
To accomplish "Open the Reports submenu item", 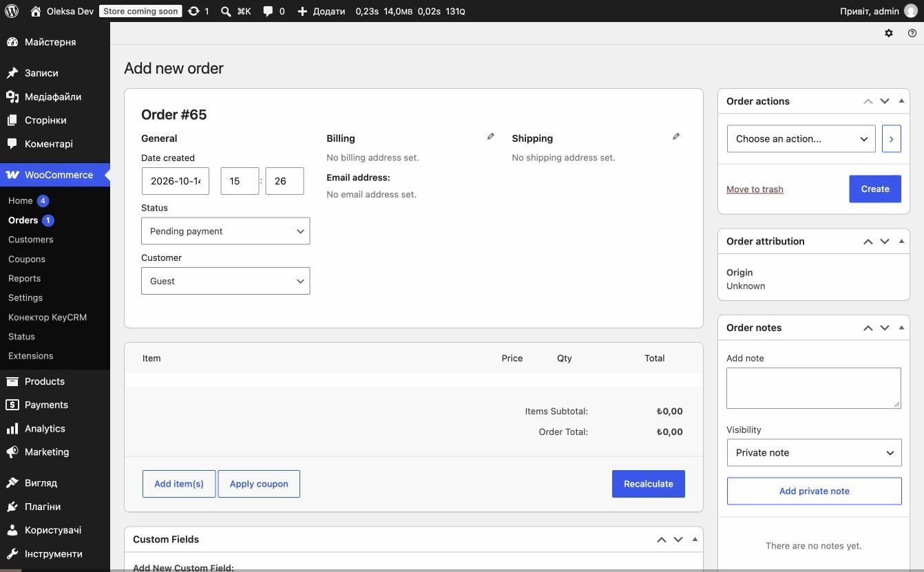I will point(24,278).
